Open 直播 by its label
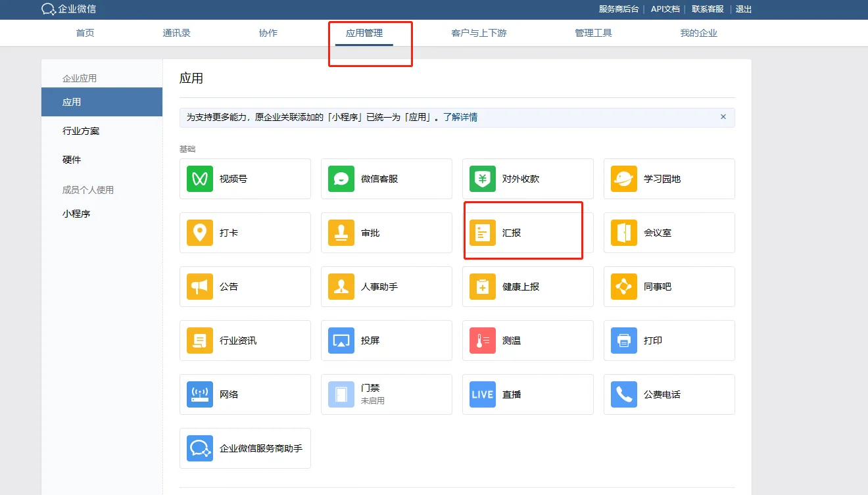This screenshot has height=495, width=868. 512,394
